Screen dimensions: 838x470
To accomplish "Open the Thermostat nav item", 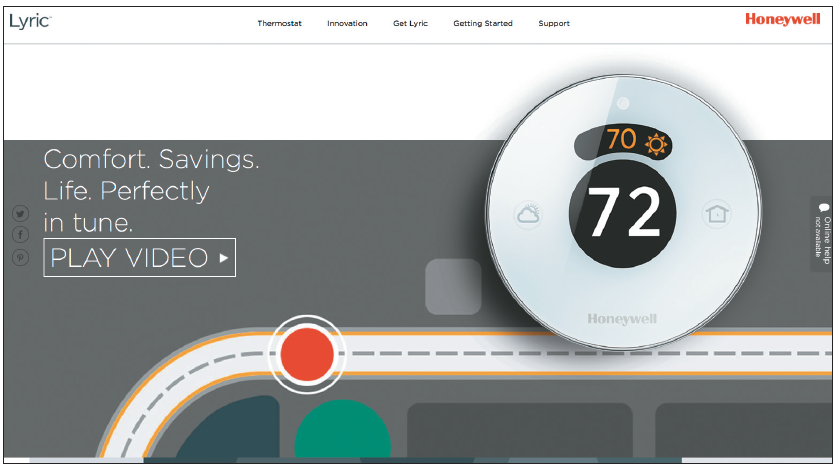I will (x=279, y=24).
